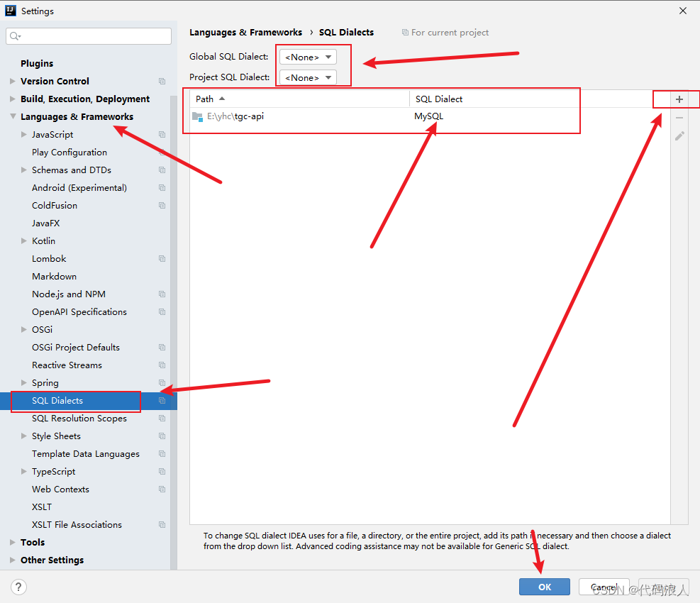700x603 pixels.
Task: Click the add path plus icon
Action: click(679, 99)
